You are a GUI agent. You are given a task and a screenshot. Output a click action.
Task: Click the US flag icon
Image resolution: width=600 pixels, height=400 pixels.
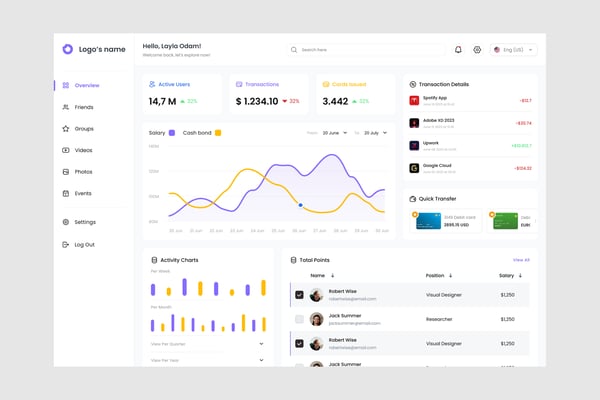497,50
